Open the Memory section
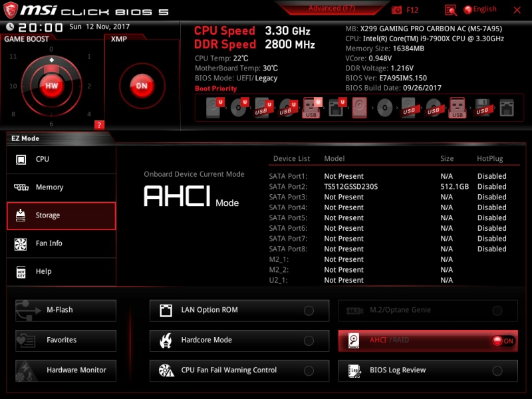532x399 pixels. click(x=61, y=188)
